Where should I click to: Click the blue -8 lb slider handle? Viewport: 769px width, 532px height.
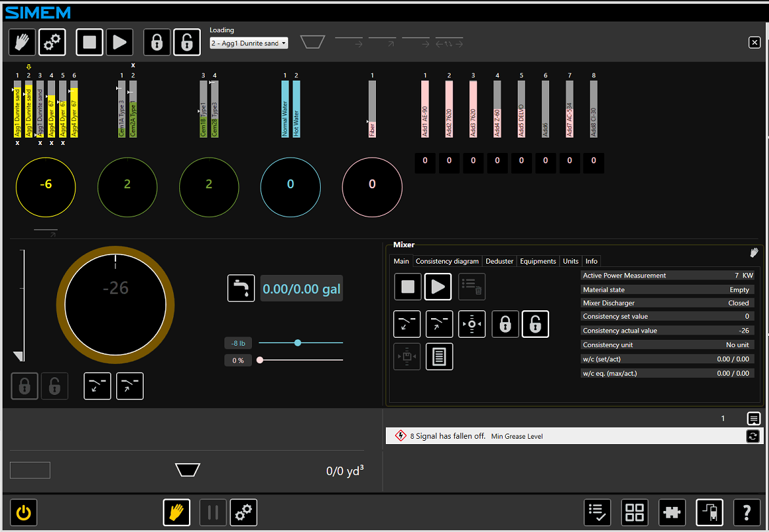298,342
